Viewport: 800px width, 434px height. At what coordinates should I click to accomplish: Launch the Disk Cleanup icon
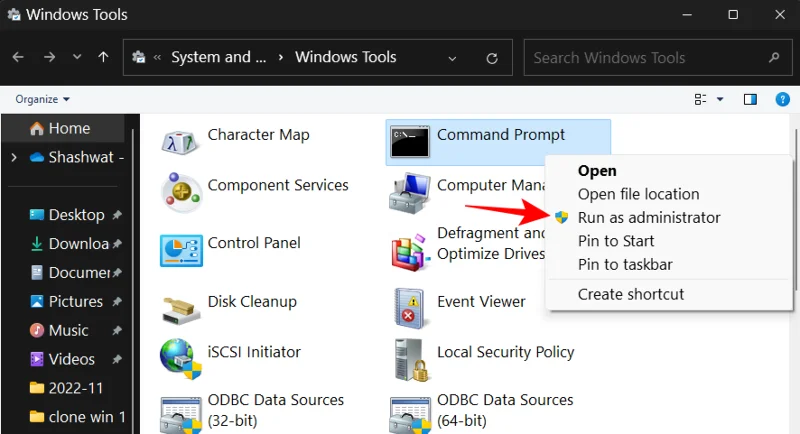[180, 306]
